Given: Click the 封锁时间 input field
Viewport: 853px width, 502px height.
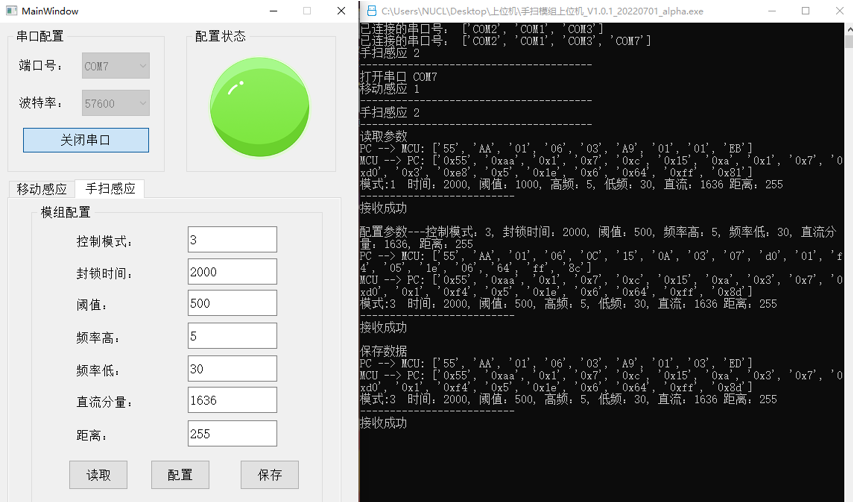Looking at the screenshot, I should click(x=232, y=271).
